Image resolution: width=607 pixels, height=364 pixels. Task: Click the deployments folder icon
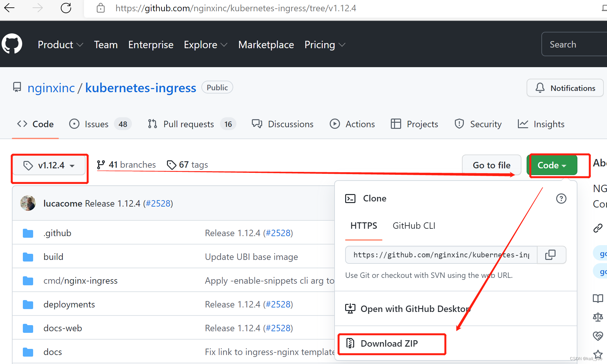click(28, 305)
